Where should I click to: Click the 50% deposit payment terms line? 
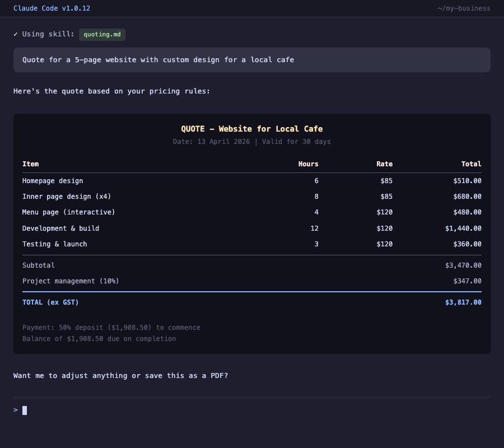point(111,328)
